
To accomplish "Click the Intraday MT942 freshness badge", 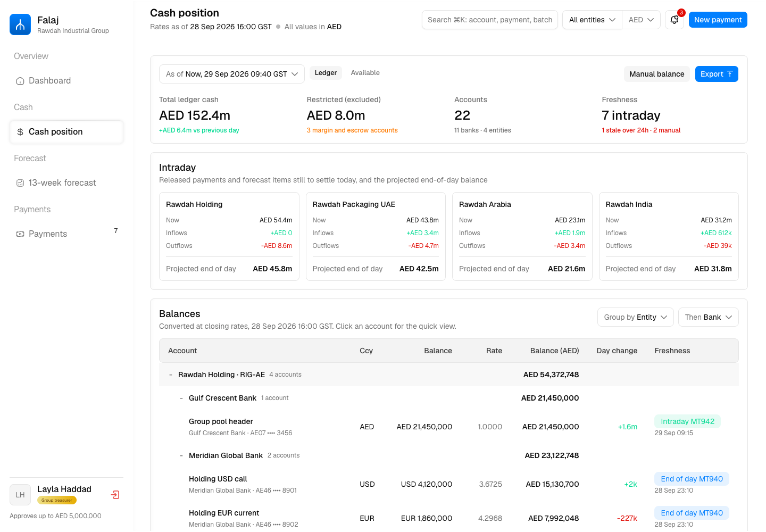I will point(687,421).
